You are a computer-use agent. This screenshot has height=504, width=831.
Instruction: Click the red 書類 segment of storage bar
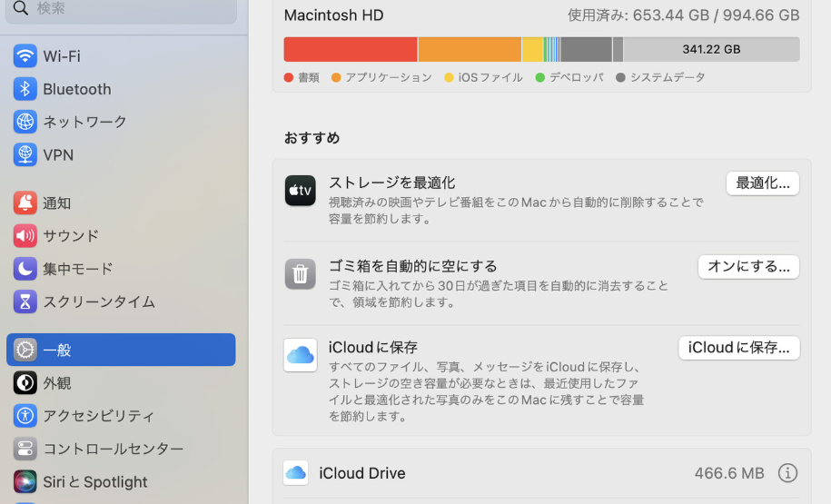351,49
